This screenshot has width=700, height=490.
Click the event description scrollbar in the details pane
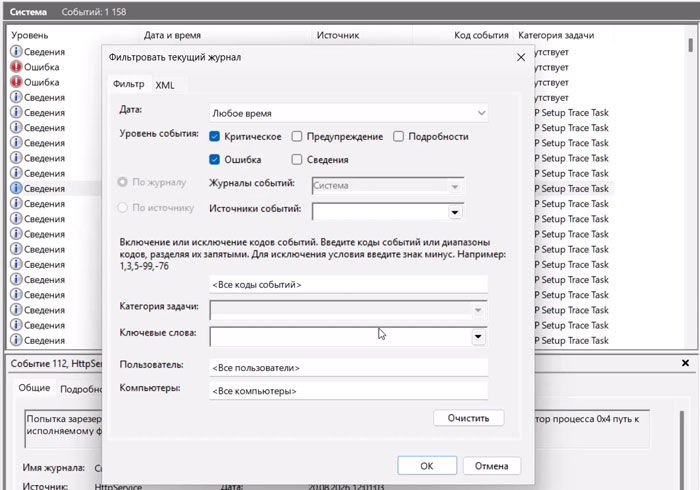point(682,450)
